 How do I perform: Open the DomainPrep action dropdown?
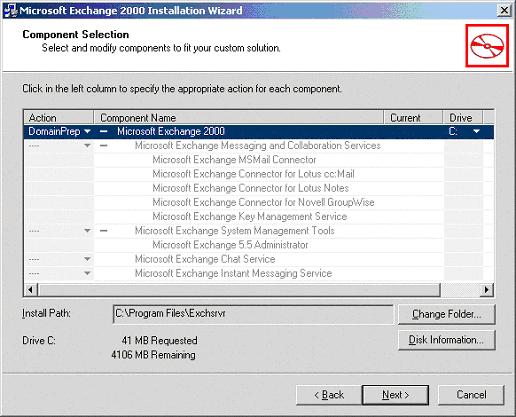pos(87,132)
